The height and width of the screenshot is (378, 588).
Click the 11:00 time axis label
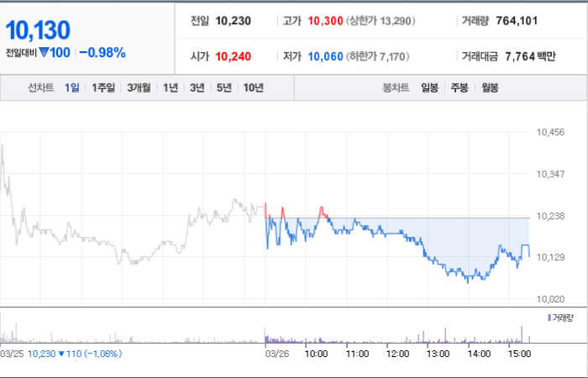(357, 354)
